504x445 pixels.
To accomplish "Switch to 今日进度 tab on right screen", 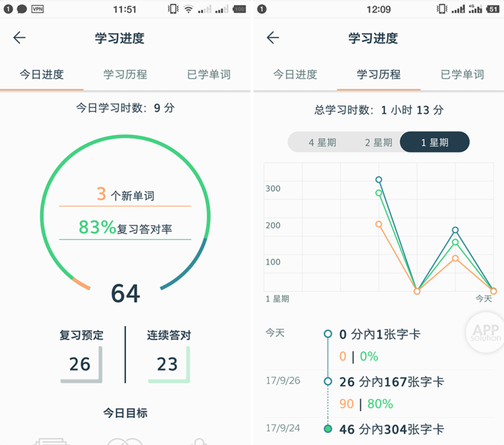I will (x=295, y=75).
